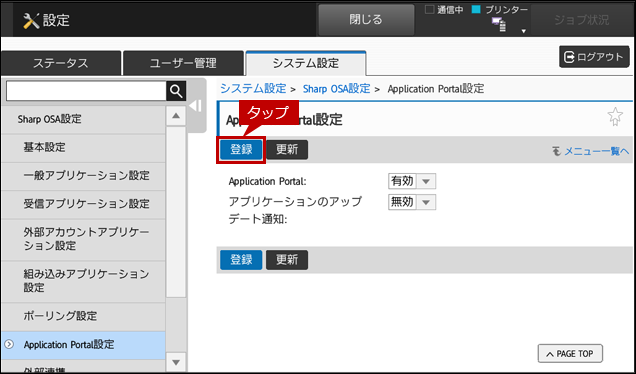Click the sidebar search input field
Viewport: 636px width, 374px height.
86,91
